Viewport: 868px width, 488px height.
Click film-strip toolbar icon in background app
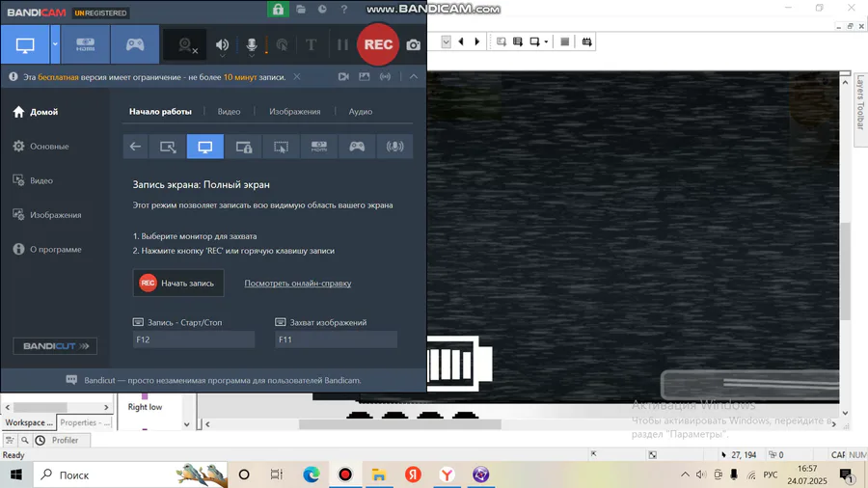586,41
